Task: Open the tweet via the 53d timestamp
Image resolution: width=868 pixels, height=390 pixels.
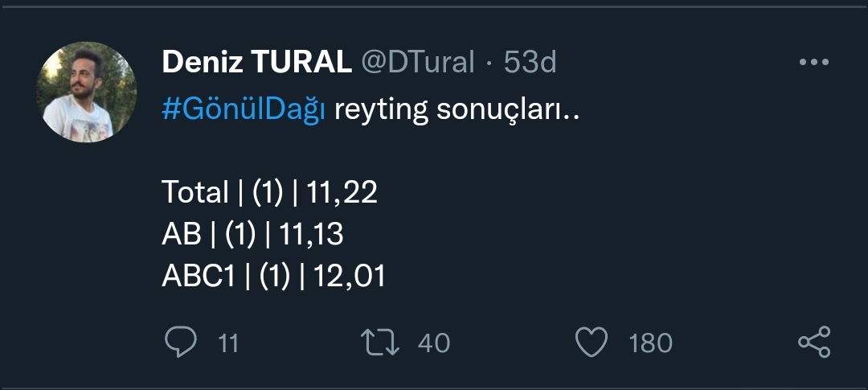Action: 530,62
